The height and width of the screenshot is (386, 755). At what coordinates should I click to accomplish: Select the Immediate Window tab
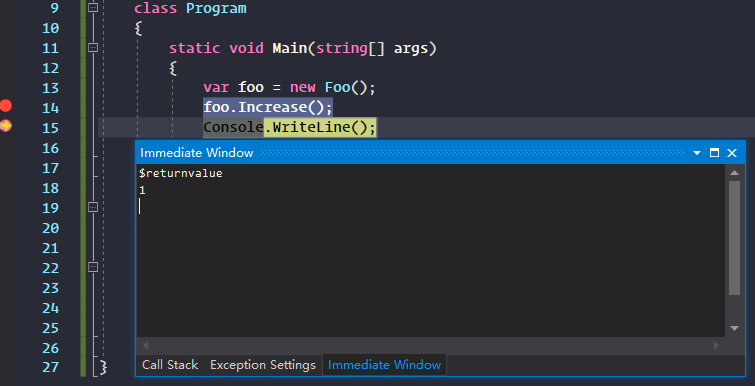pyautogui.click(x=384, y=365)
